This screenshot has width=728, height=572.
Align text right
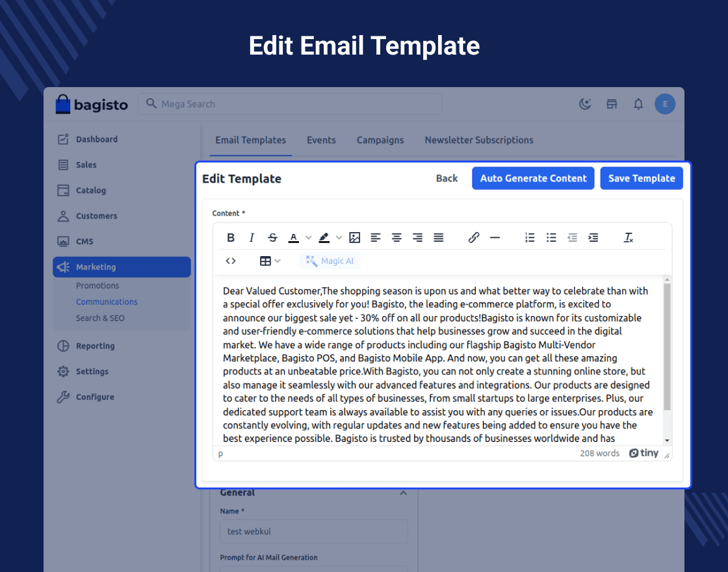tap(417, 238)
